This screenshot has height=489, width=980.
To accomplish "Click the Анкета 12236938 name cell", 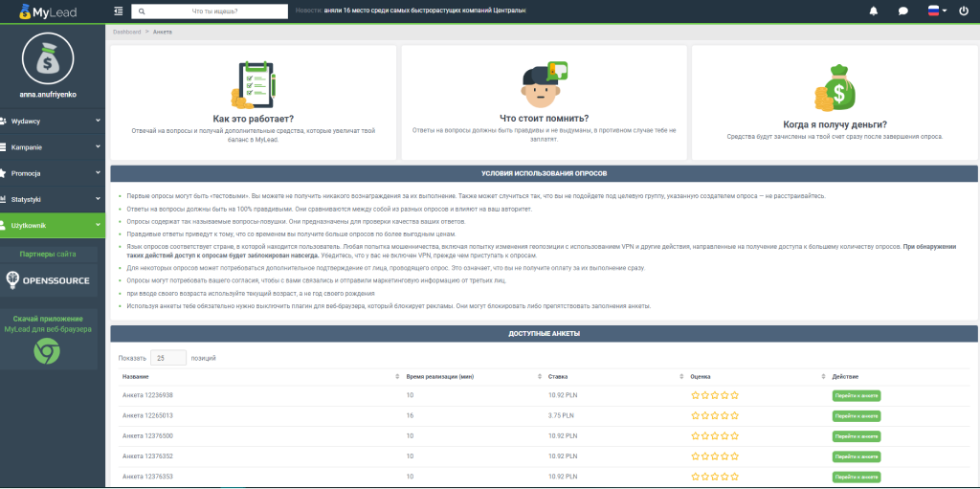I will [147, 395].
